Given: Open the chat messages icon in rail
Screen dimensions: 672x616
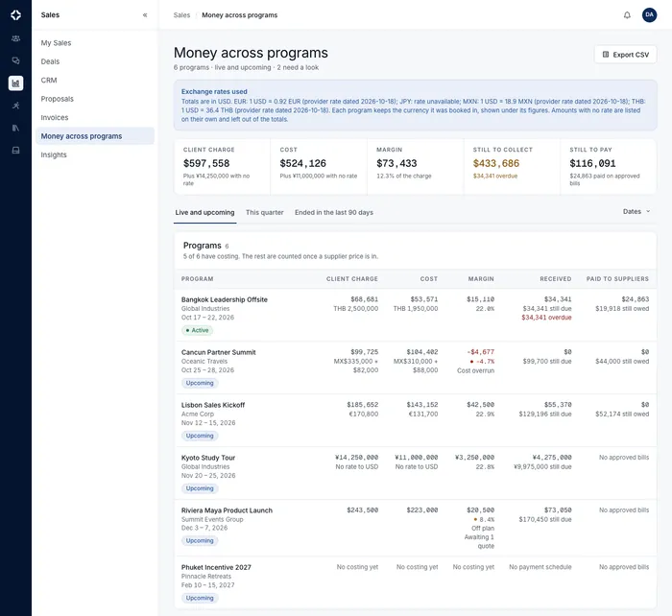Looking at the screenshot, I should click(16, 60).
